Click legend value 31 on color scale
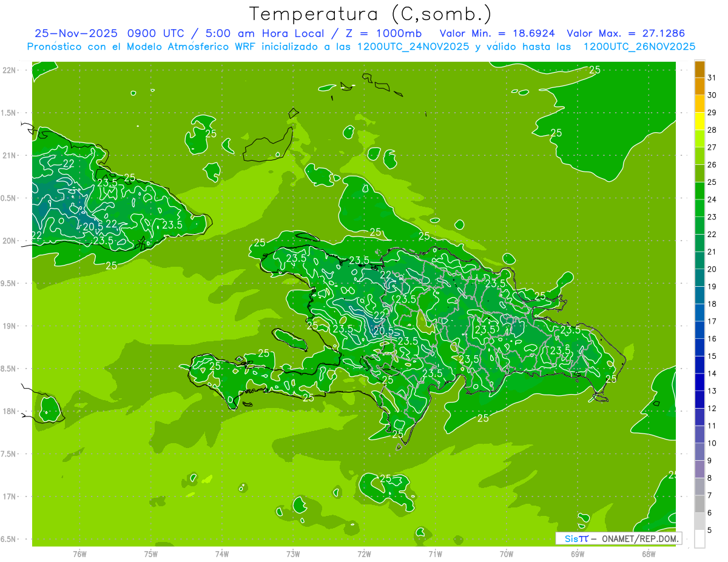Image resolution: width=728 pixels, height=562 pixels. tap(712, 78)
